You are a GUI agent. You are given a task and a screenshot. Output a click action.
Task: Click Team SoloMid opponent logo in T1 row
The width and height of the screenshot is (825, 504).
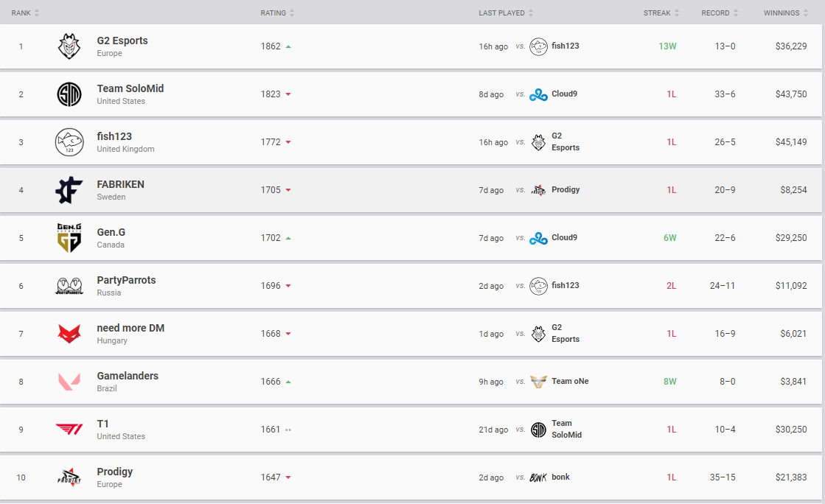538,430
